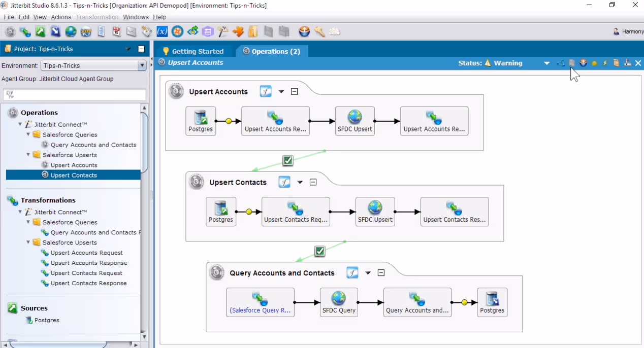Click the script icon beside the Upsert Contacts title

click(x=284, y=182)
